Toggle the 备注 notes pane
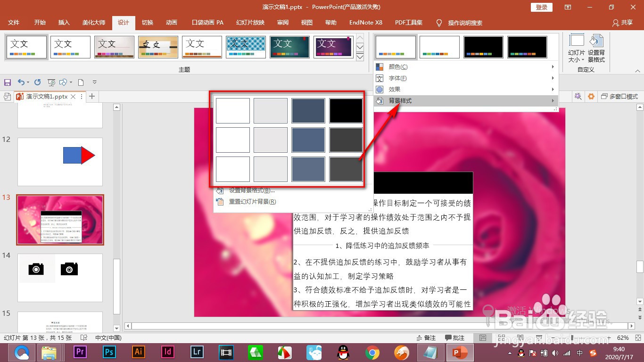The width and height of the screenshot is (644, 362). (x=426, y=338)
